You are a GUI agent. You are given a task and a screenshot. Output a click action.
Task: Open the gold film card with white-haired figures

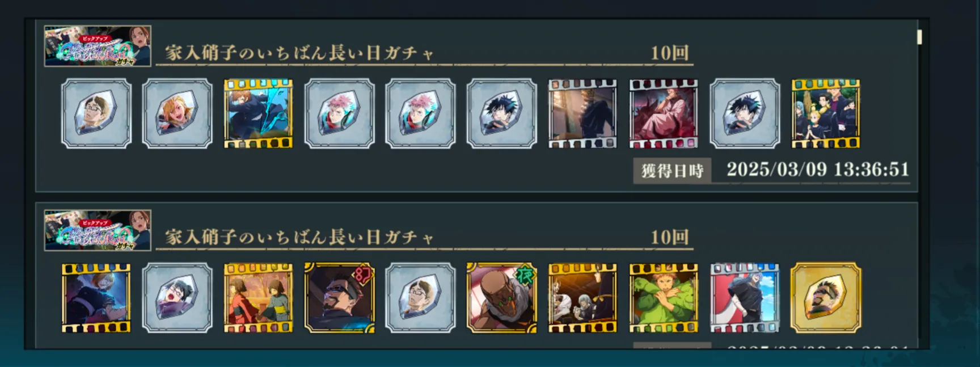coord(582,297)
